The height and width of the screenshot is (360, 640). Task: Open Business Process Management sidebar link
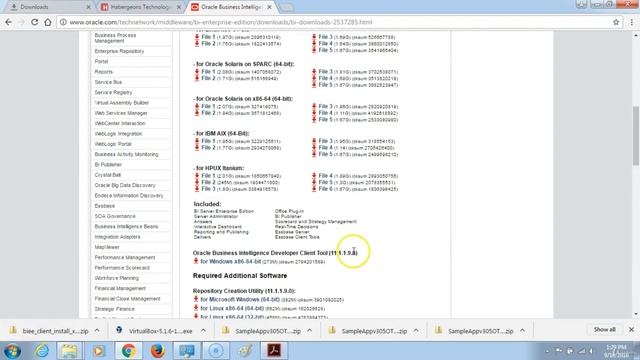115,38
